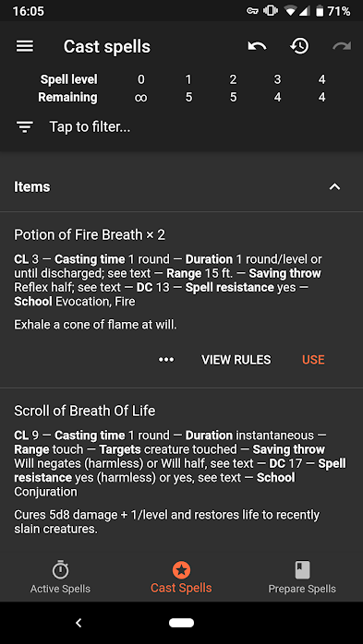The height and width of the screenshot is (644, 363).
Task: Tap spell level 3 remaining slots count
Action: tap(277, 98)
